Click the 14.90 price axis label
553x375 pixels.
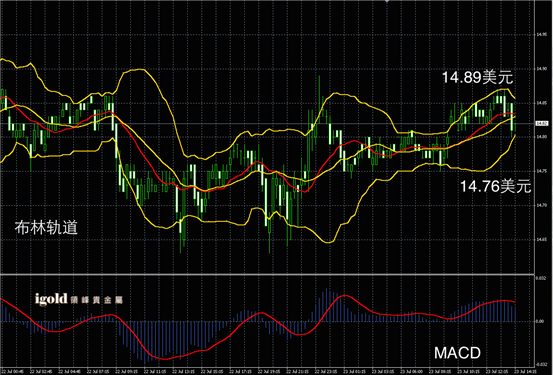(x=542, y=69)
